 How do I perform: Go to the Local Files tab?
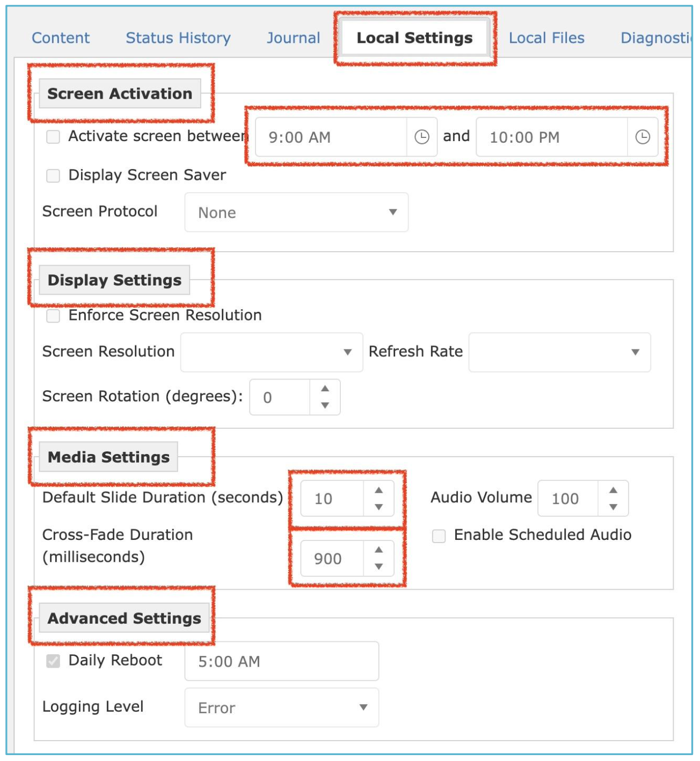click(546, 38)
